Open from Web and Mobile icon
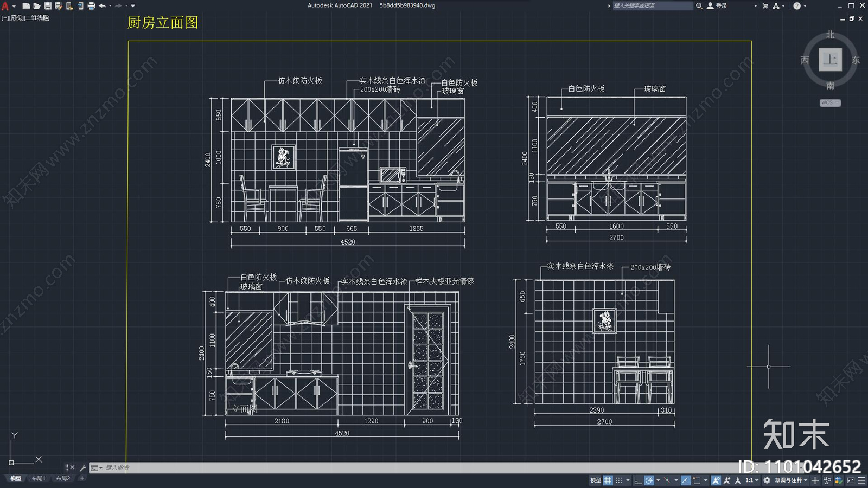Image resolution: width=868 pixels, height=488 pixels. 69,6
